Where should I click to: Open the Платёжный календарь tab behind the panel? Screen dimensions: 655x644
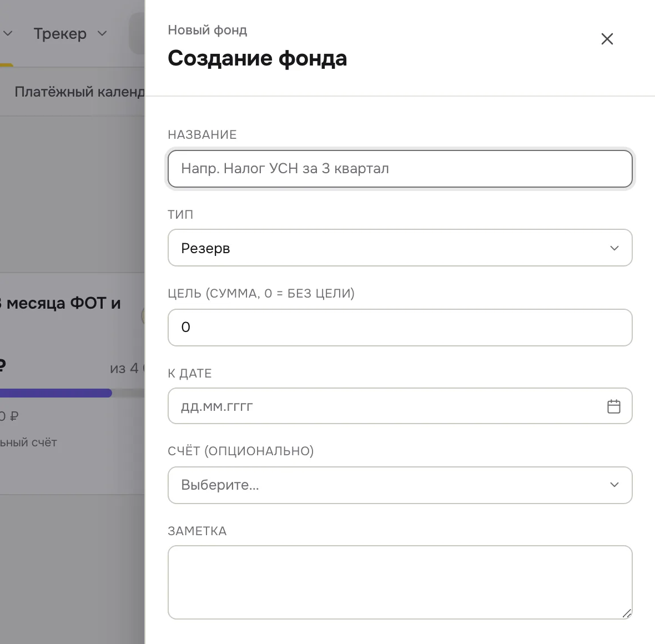(79, 92)
